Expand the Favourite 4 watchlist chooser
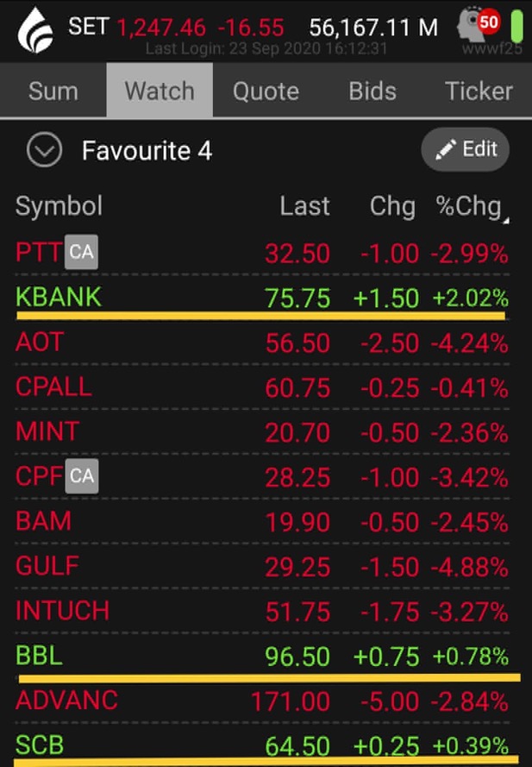 pos(44,151)
